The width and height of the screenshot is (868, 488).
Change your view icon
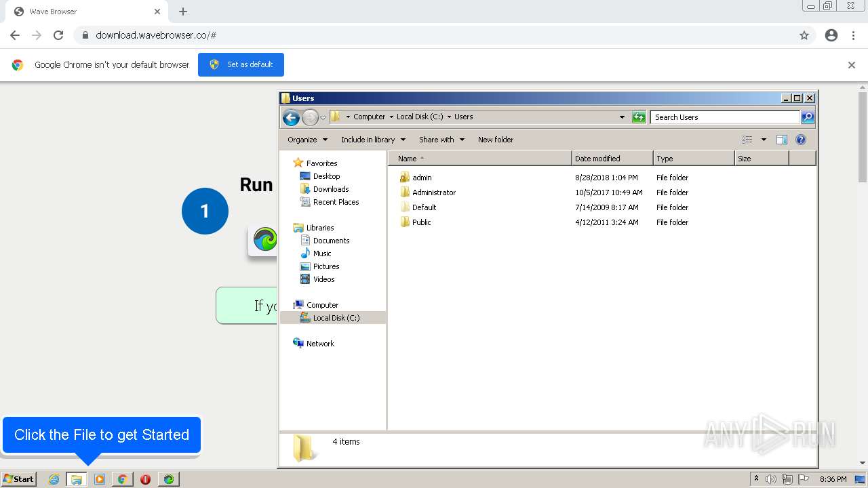(x=747, y=140)
